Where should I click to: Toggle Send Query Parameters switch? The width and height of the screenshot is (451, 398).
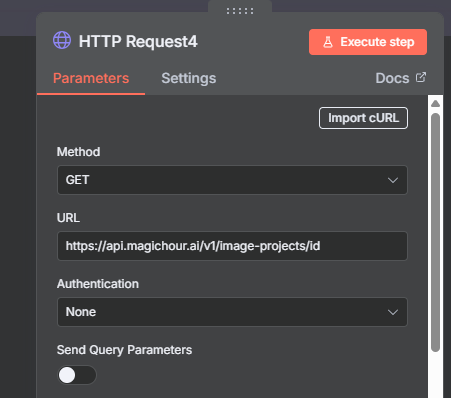pos(77,375)
